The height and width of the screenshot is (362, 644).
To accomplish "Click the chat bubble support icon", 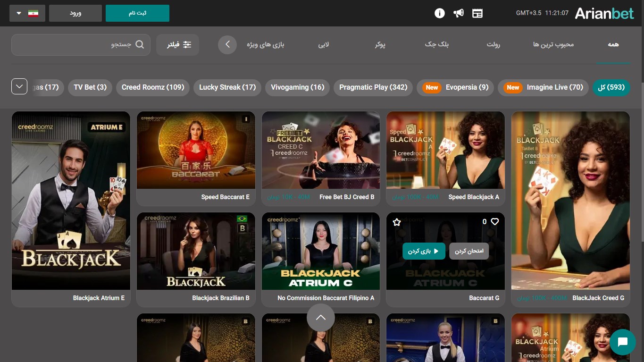I will pos(622,342).
